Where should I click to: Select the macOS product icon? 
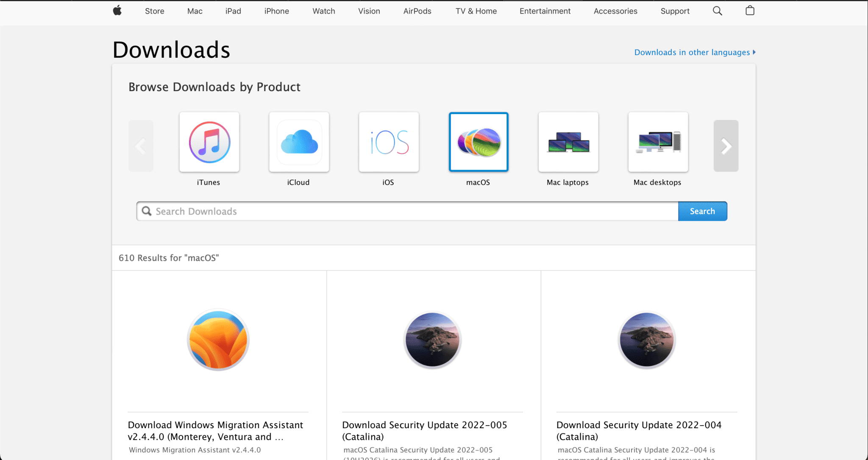tap(478, 142)
